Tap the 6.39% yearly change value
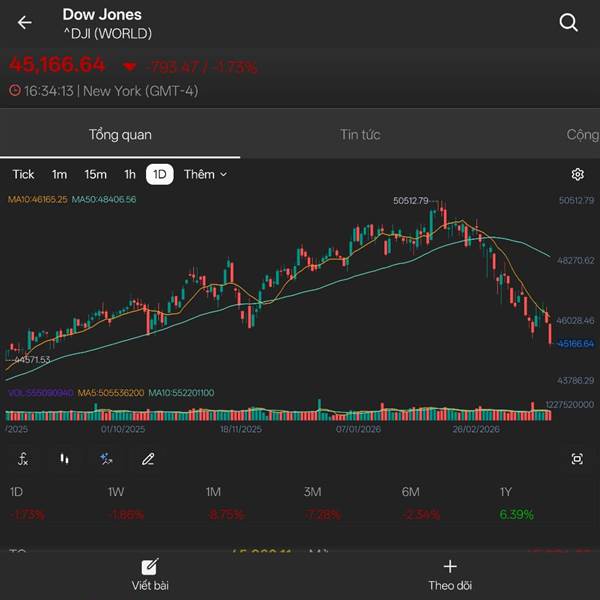The height and width of the screenshot is (600, 600). click(x=516, y=514)
